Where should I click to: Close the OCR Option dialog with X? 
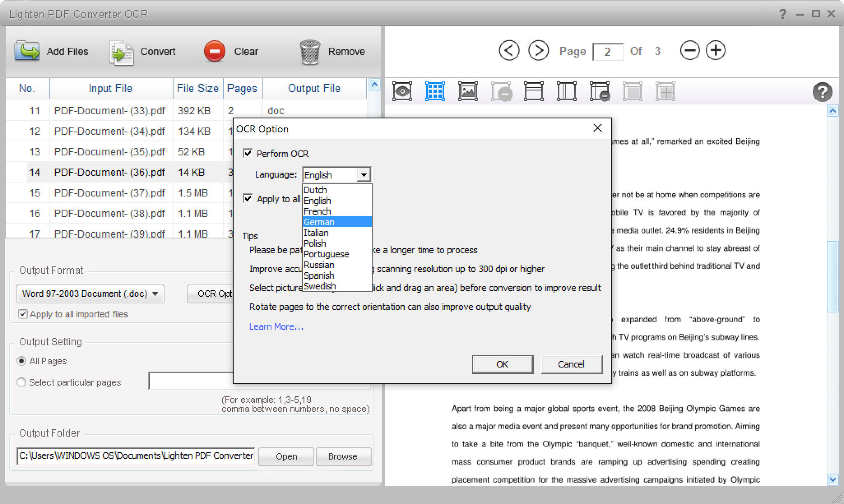coord(598,128)
